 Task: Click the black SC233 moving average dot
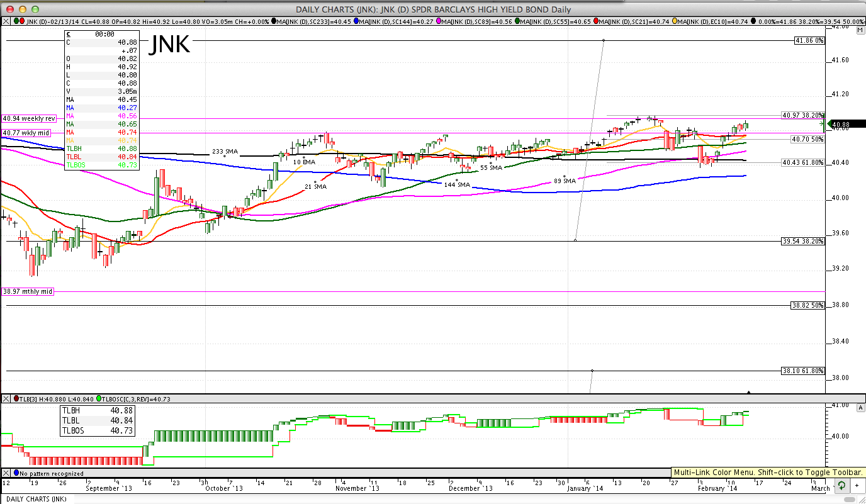click(273, 21)
